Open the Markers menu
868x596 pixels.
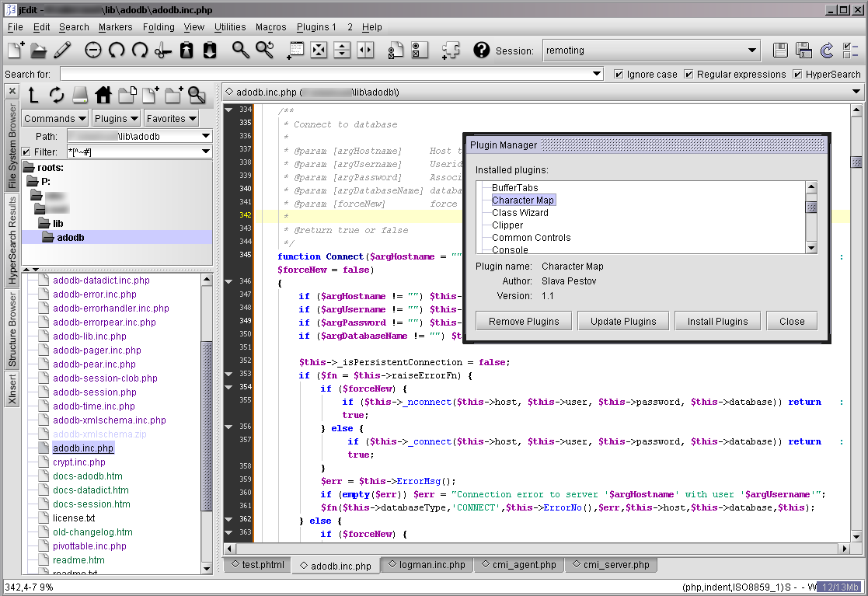(x=115, y=26)
